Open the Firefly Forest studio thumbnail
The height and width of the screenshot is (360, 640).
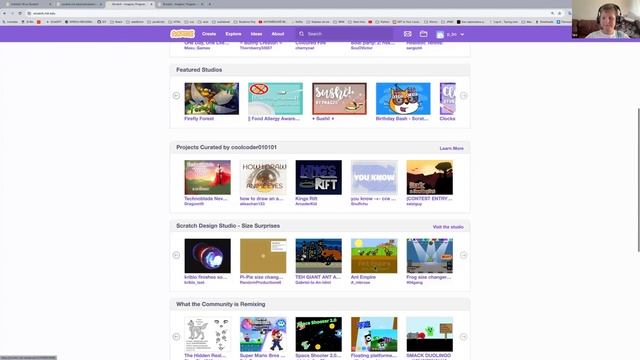tap(211, 98)
